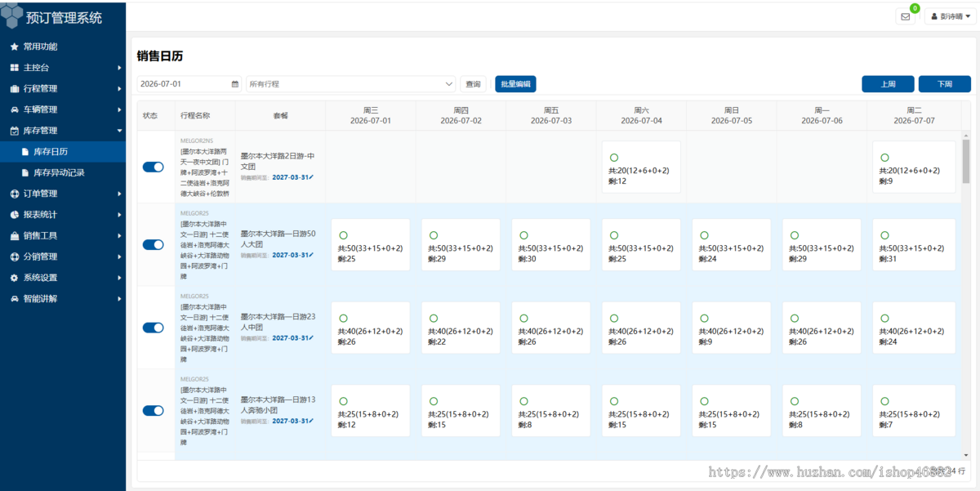Go to previous week with 上周
This screenshot has height=491, width=980.
[x=889, y=84]
